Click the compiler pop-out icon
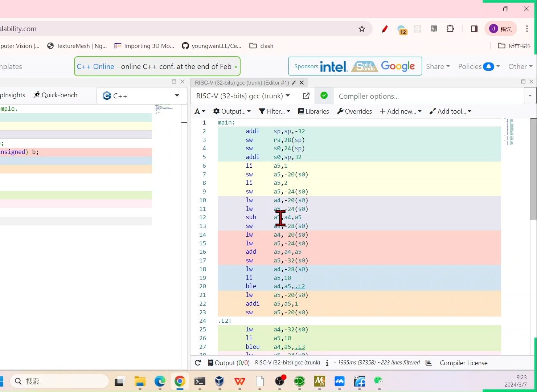 306,96
